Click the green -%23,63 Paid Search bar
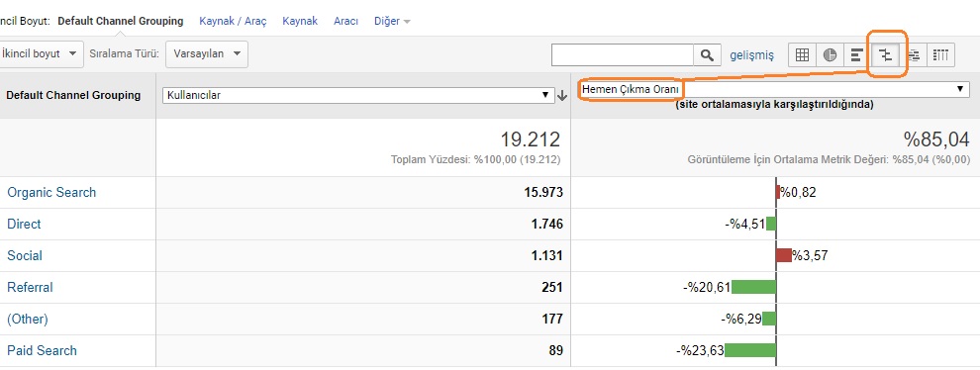Screen dimensions: 980x370 pyautogui.click(x=750, y=350)
